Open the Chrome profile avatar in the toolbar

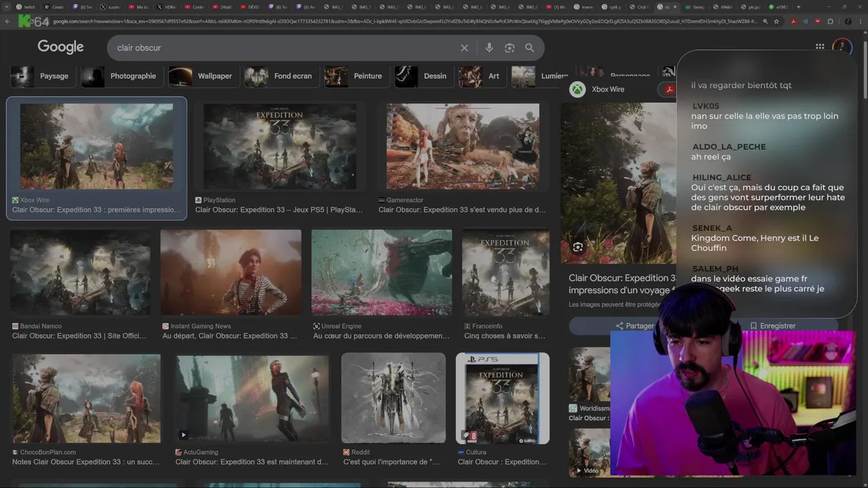[x=848, y=22]
